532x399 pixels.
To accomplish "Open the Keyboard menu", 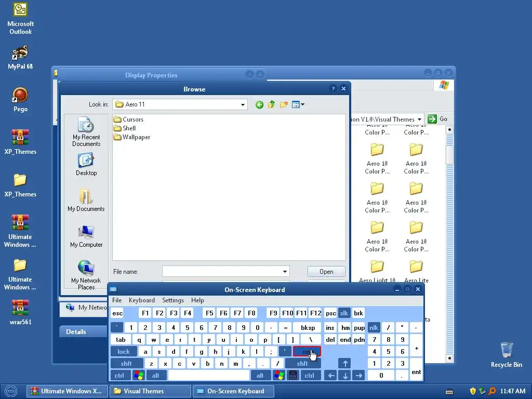I will 142,300.
